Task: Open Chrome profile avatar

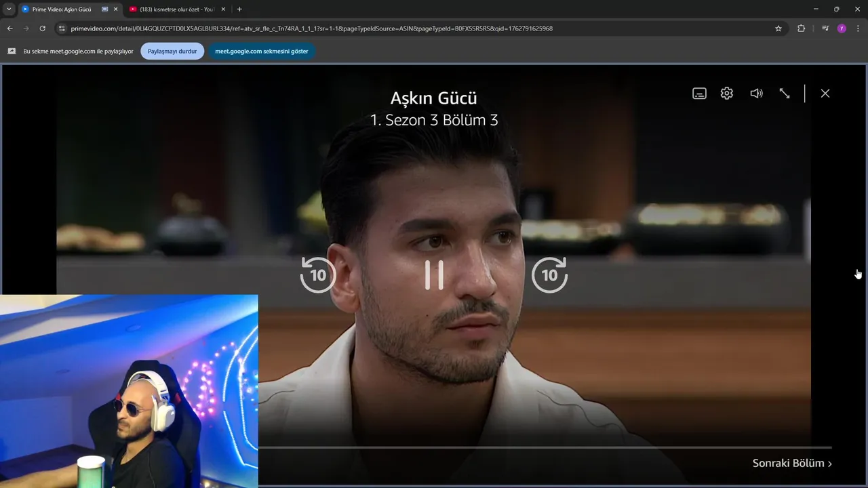Action: [842, 28]
